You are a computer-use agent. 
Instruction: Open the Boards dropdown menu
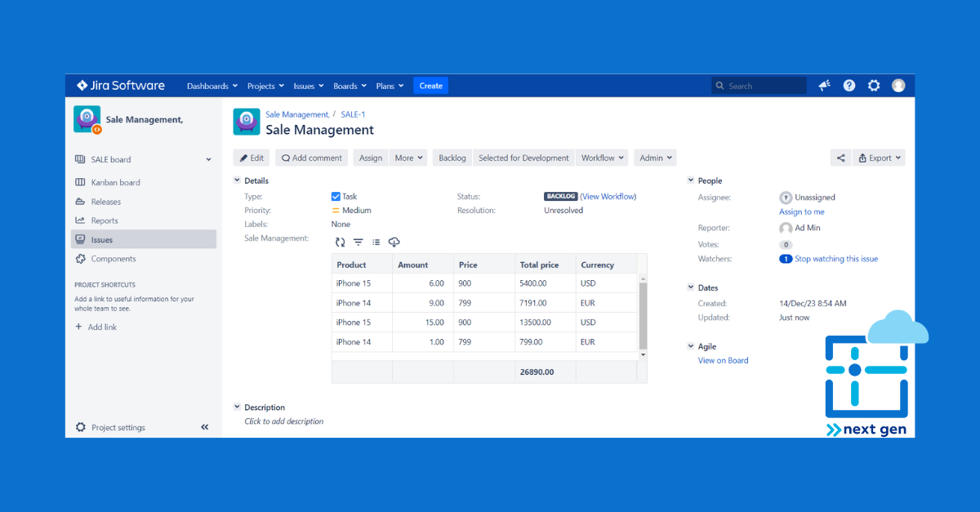pos(350,86)
